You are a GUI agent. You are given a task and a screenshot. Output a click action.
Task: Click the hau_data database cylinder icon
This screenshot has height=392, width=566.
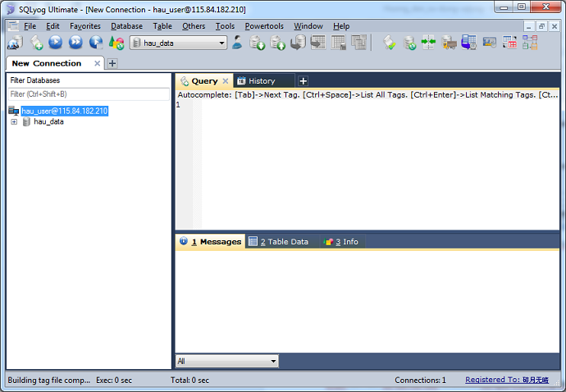[26, 122]
